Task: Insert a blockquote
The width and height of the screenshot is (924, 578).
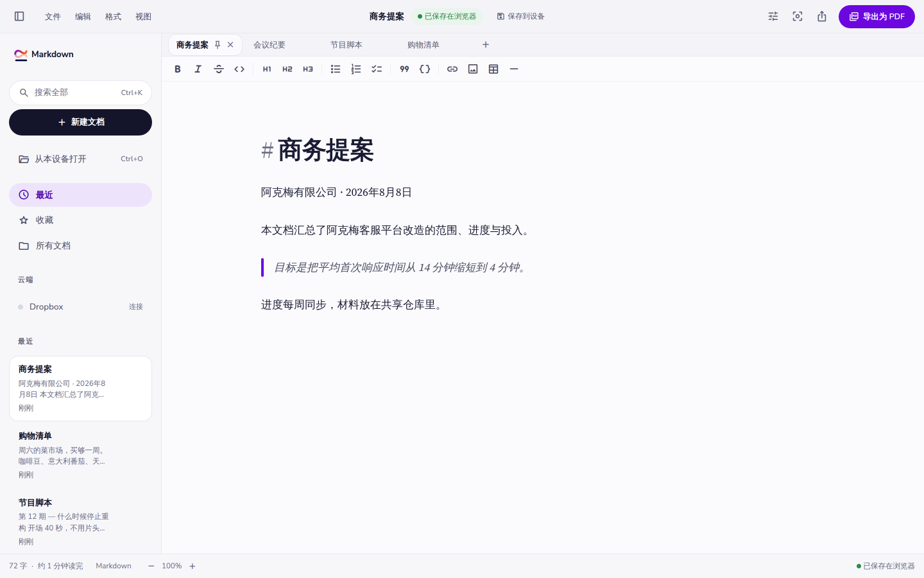Action: [404, 69]
